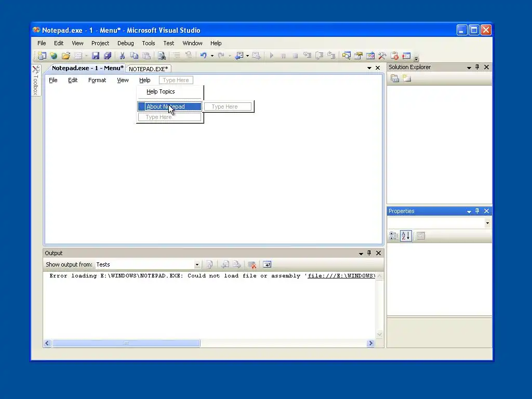Toggle auto-hide pin on Solution Explorer
Viewport: 532px width, 399px height.
point(477,67)
